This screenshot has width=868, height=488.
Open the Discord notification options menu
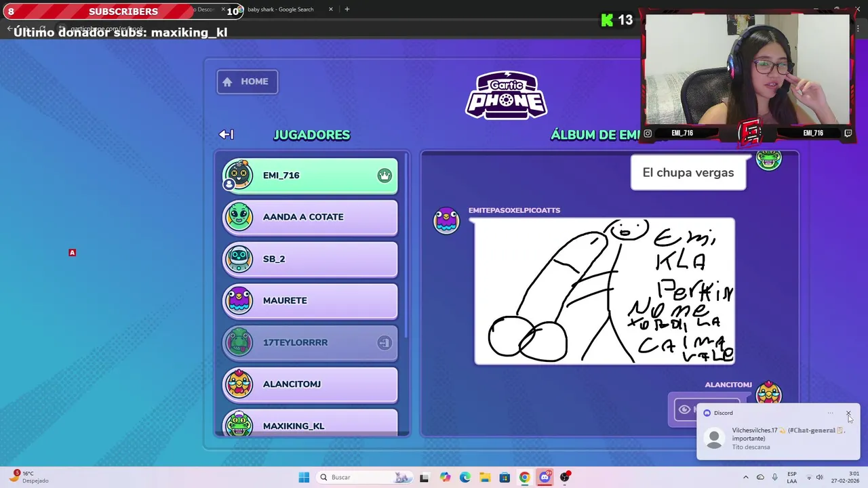(x=830, y=413)
